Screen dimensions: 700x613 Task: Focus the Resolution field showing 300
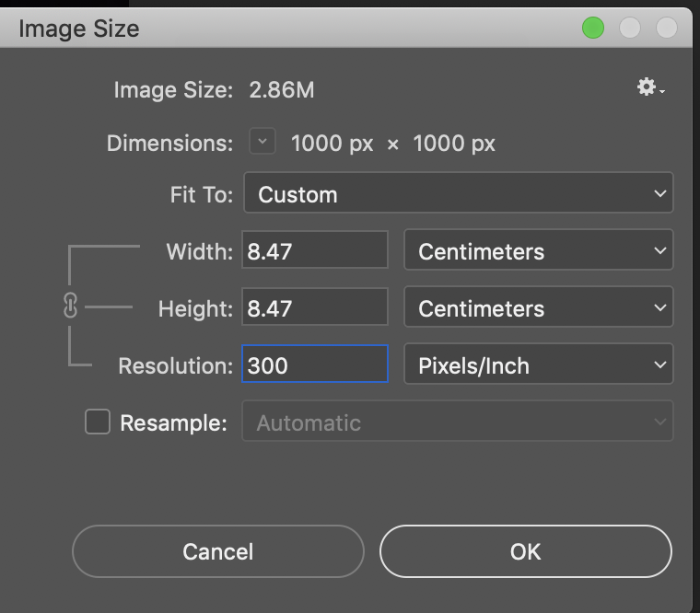coord(314,365)
